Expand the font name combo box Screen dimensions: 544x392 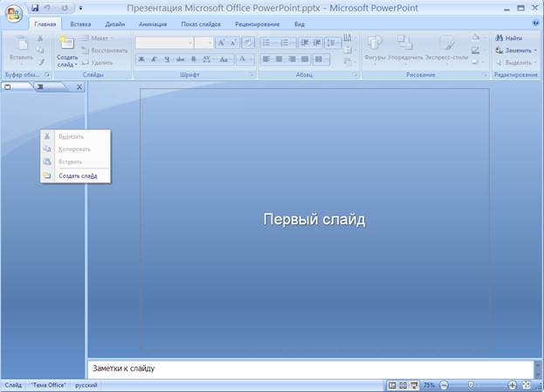click(x=189, y=42)
